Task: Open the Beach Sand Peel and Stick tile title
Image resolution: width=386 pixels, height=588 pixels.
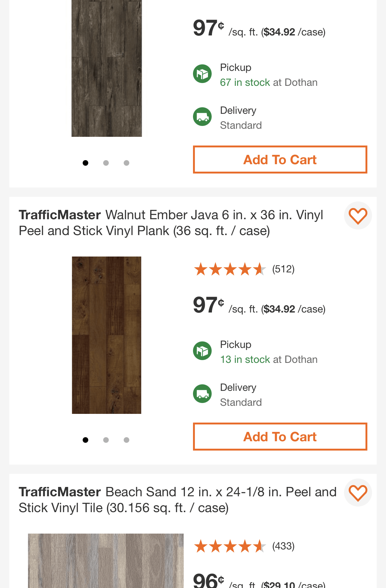Action: pos(177,500)
